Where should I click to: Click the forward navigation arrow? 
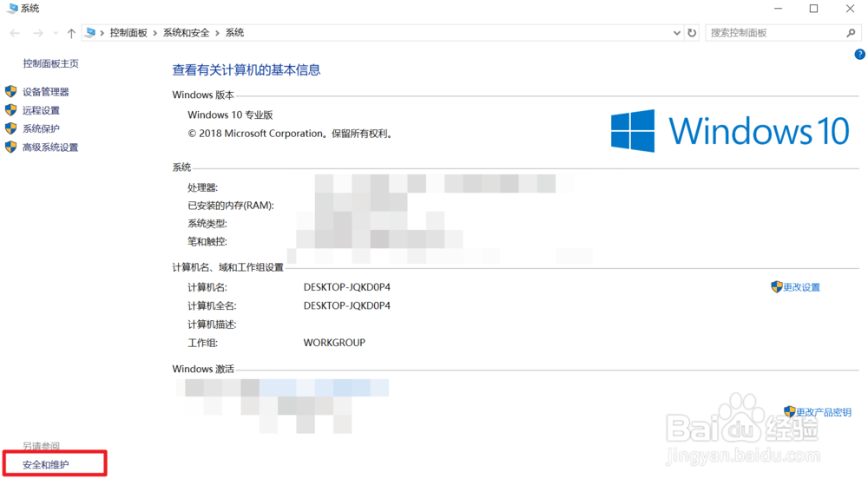point(37,33)
